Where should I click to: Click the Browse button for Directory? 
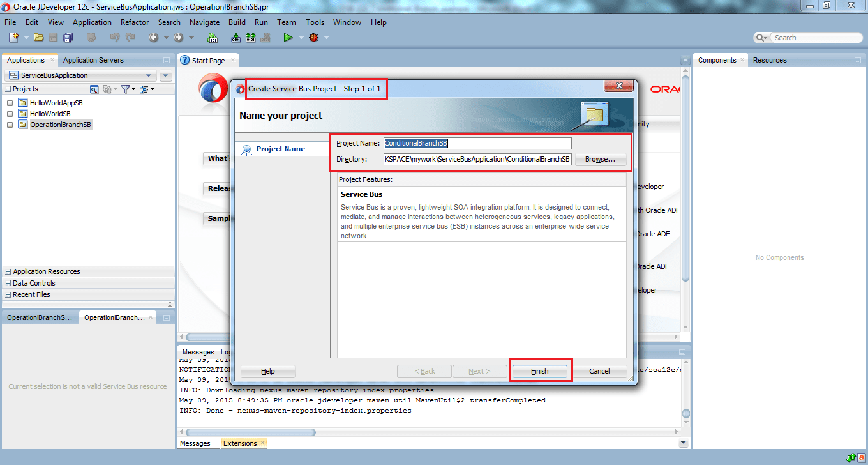point(600,159)
